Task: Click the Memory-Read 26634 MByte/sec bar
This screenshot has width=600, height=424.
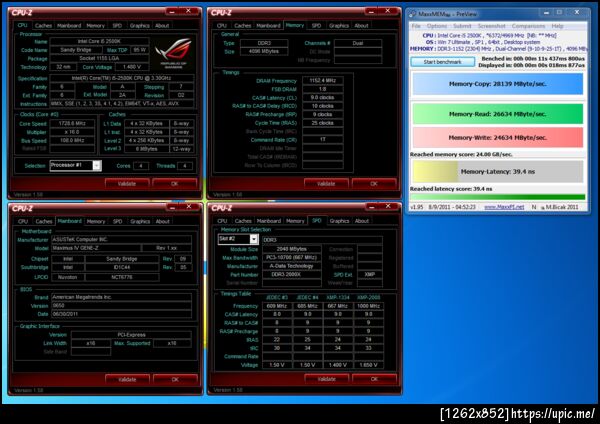Action: click(497, 114)
